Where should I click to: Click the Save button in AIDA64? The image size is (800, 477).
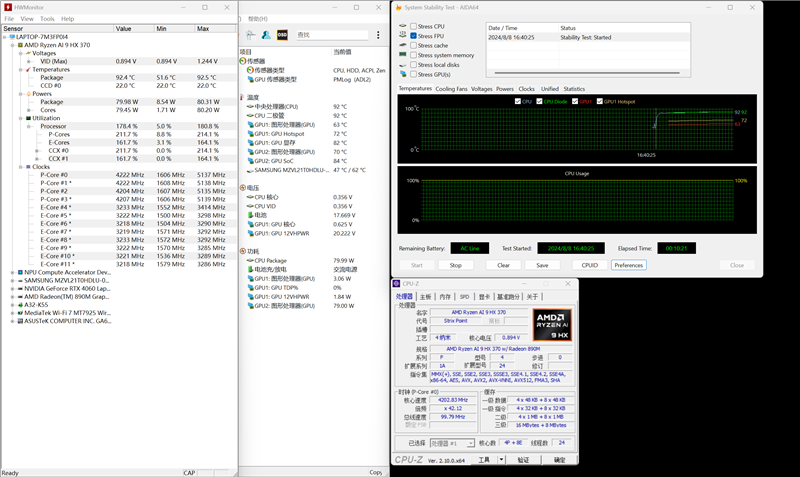[x=542, y=265]
